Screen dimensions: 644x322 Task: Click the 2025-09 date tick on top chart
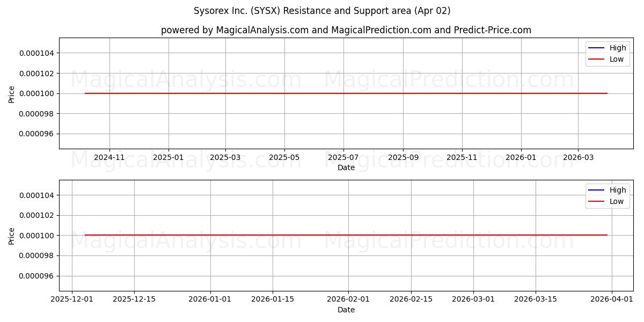coord(403,158)
